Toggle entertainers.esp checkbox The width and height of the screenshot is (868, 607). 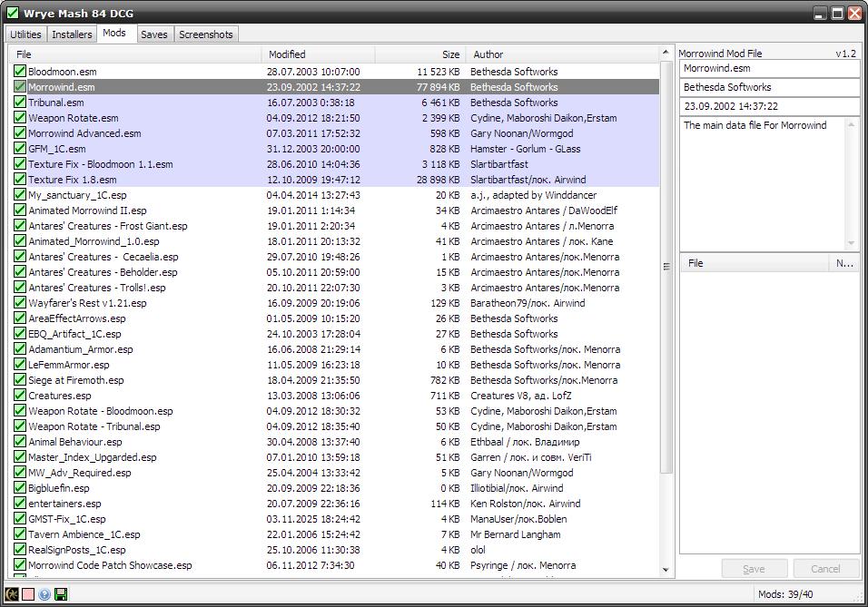click(20, 504)
